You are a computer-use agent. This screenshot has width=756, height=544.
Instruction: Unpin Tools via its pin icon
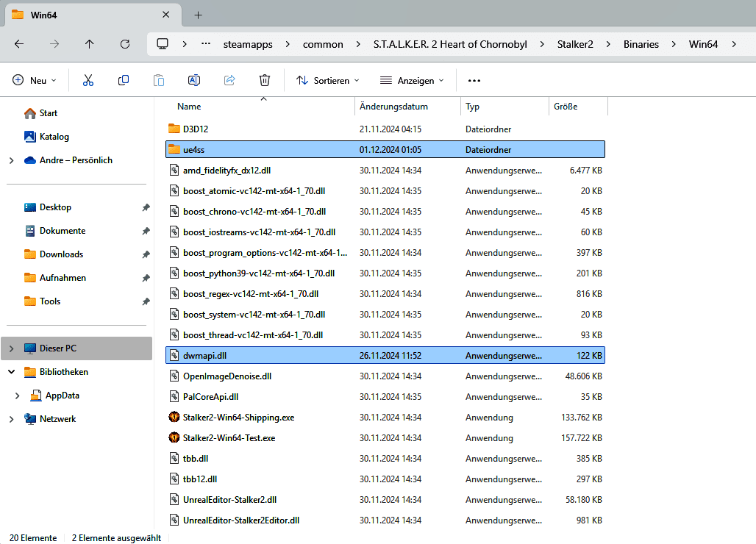[146, 301]
